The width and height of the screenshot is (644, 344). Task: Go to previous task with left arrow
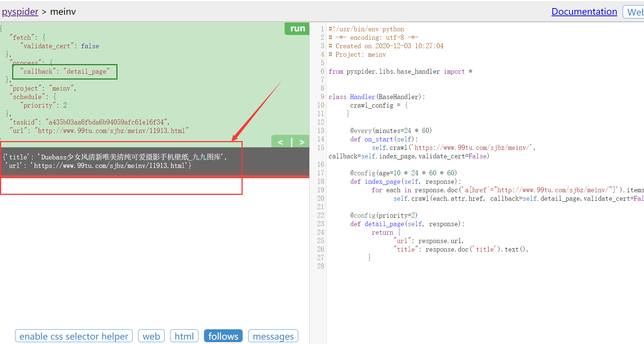click(281, 142)
